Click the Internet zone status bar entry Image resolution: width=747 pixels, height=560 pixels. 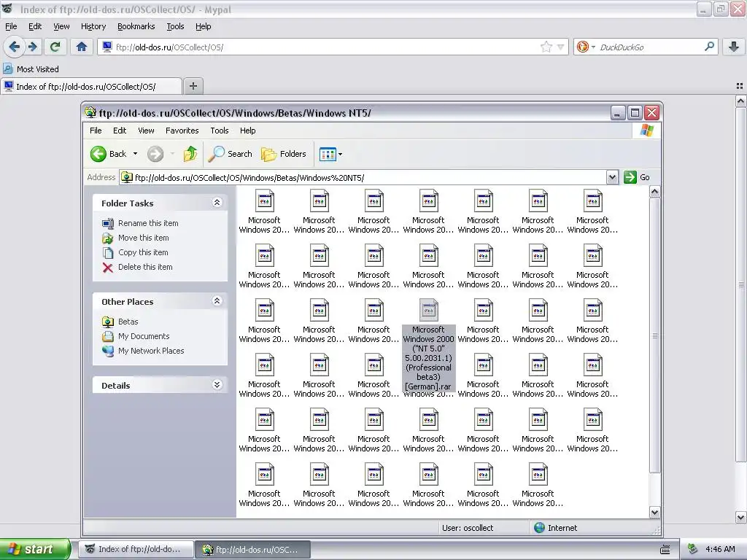point(555,528)
